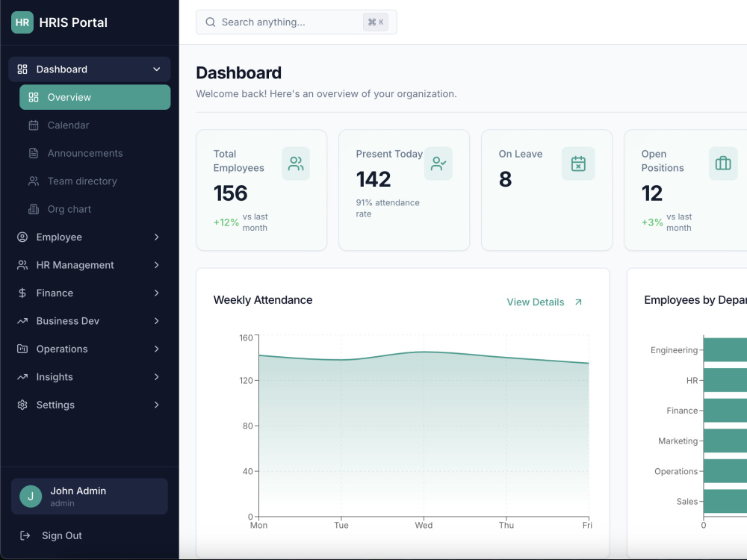Expand the Operations section chevron
The width and height of the screenshot is (747, 560).
[x=156, y=349]
